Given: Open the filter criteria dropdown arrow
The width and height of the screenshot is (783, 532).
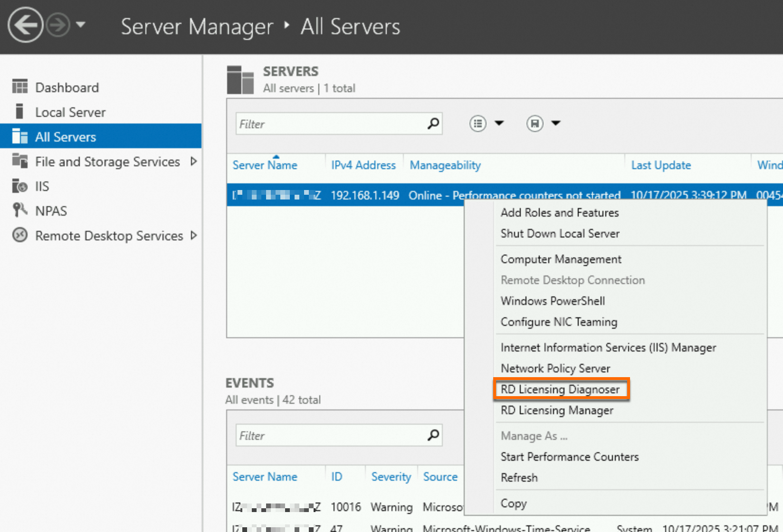Looking at the screenshot, I should [x=499, y=123].
